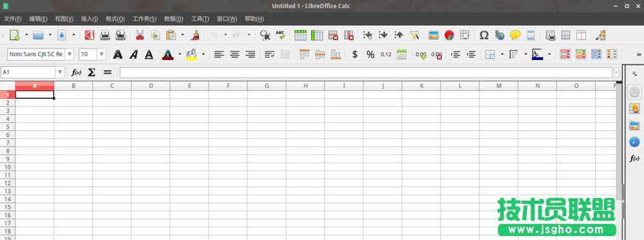Insert comment yellow bubble icon

(x=515, y=35)
